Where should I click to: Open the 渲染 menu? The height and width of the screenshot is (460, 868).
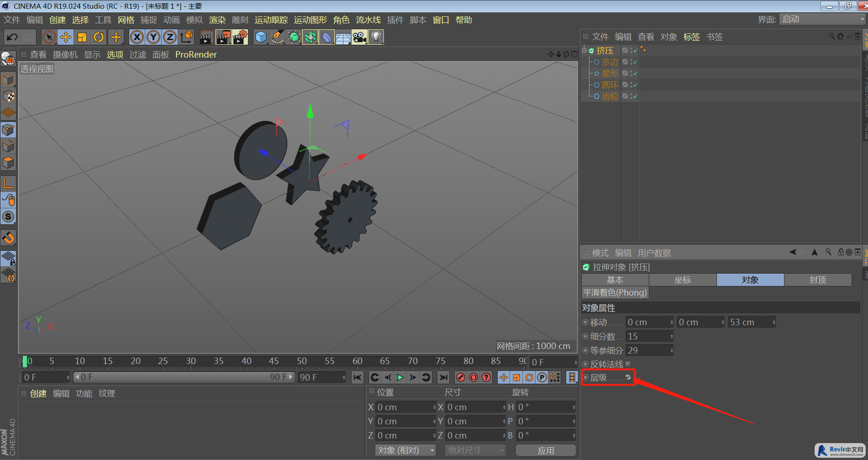coord(217,20)
